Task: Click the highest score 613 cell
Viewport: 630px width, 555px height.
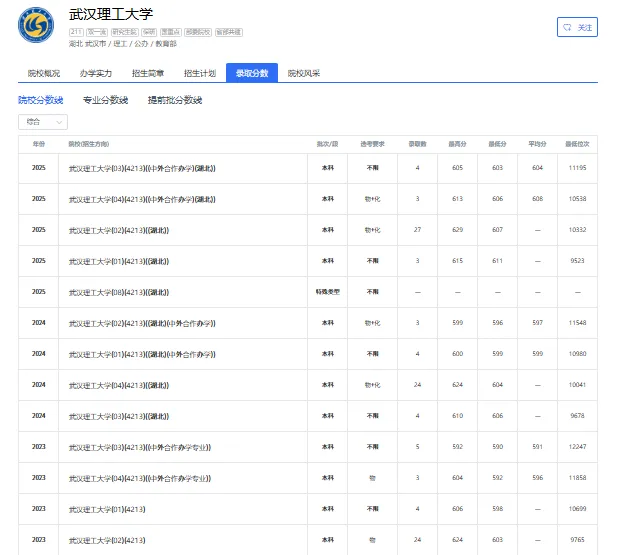Action: click(x=457, y=199)
